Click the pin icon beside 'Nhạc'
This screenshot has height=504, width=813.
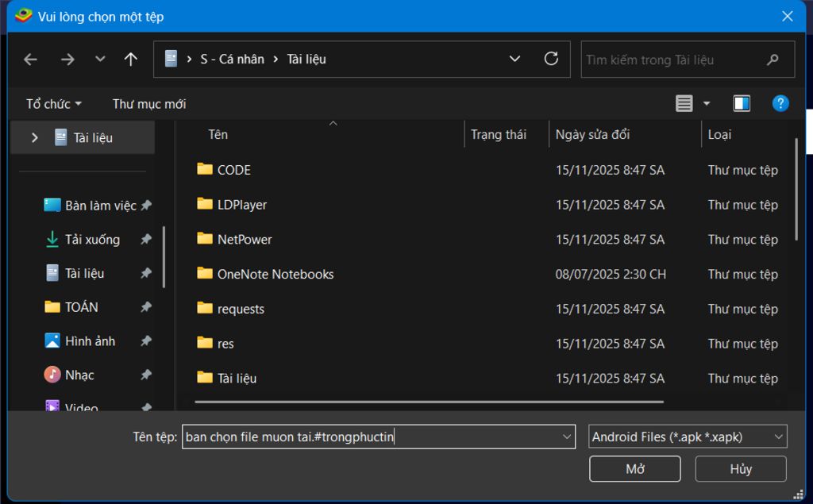click(x=146, y=375)
